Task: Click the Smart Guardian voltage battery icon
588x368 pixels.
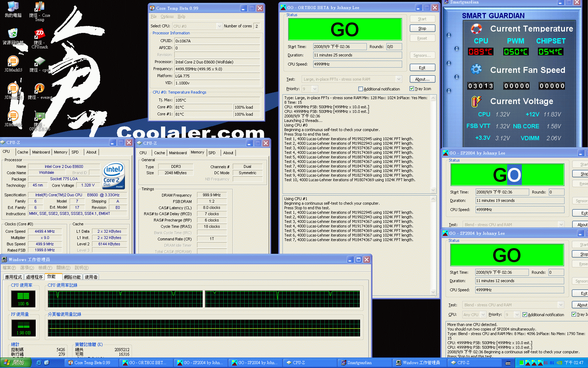Action: 476,101
